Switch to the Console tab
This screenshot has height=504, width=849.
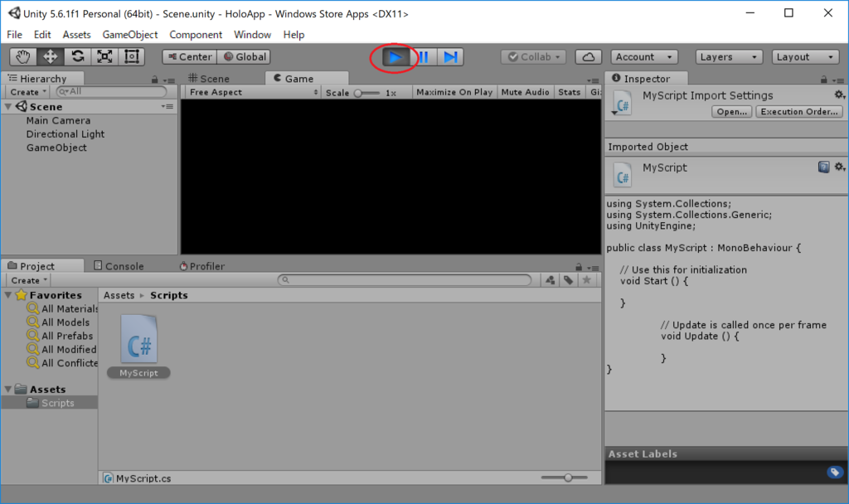119,266
